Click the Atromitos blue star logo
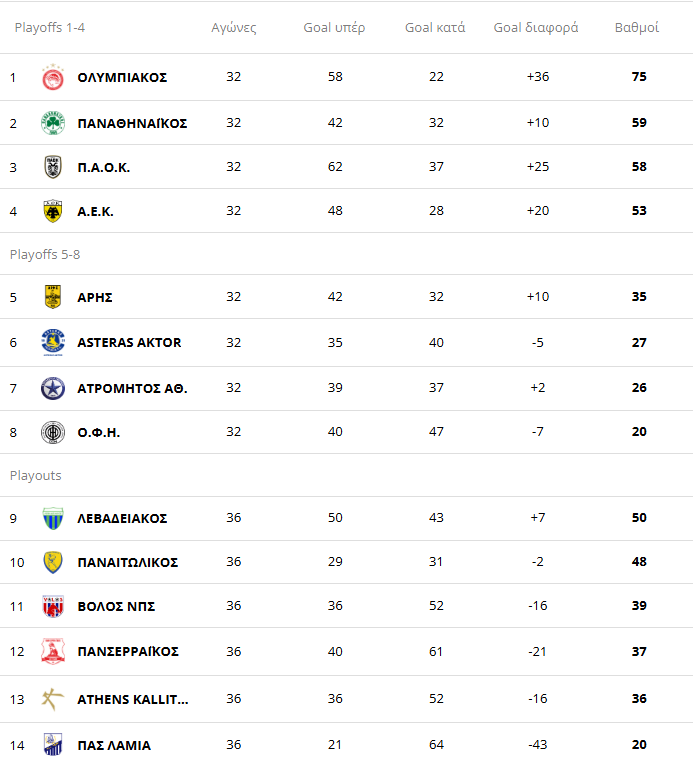 [x=53, y=388]
